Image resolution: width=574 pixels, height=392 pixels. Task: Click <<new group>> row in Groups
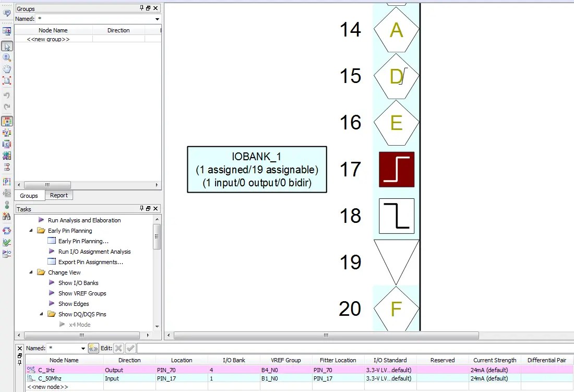click(48, 39)
